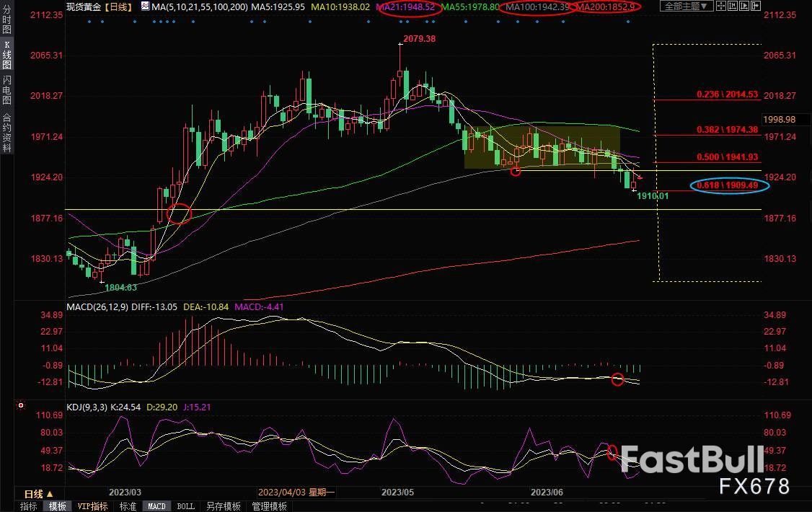
Task: Choose the 标准 template
Action: click(128, 506)
